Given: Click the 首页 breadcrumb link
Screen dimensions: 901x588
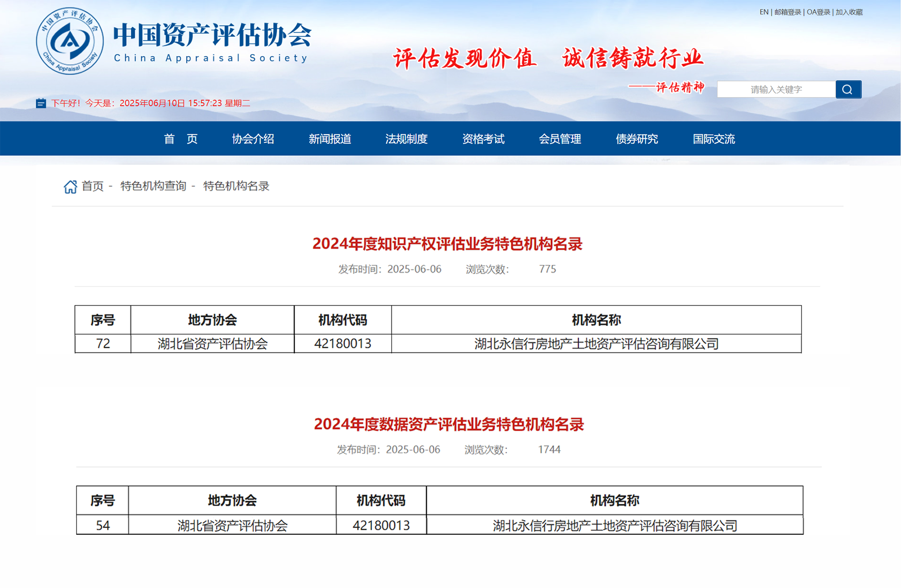Looking at the screenshot, I should [x=93, y=186].
